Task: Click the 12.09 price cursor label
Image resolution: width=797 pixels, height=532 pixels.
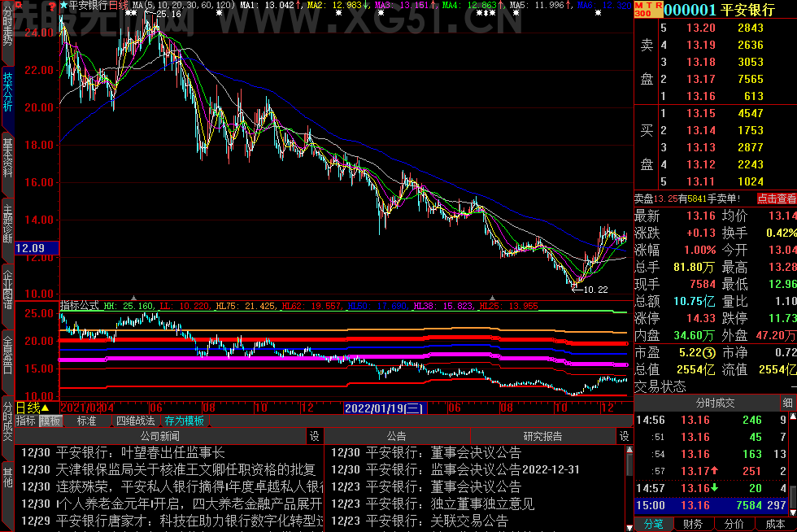Action: (x=37, y=248)
